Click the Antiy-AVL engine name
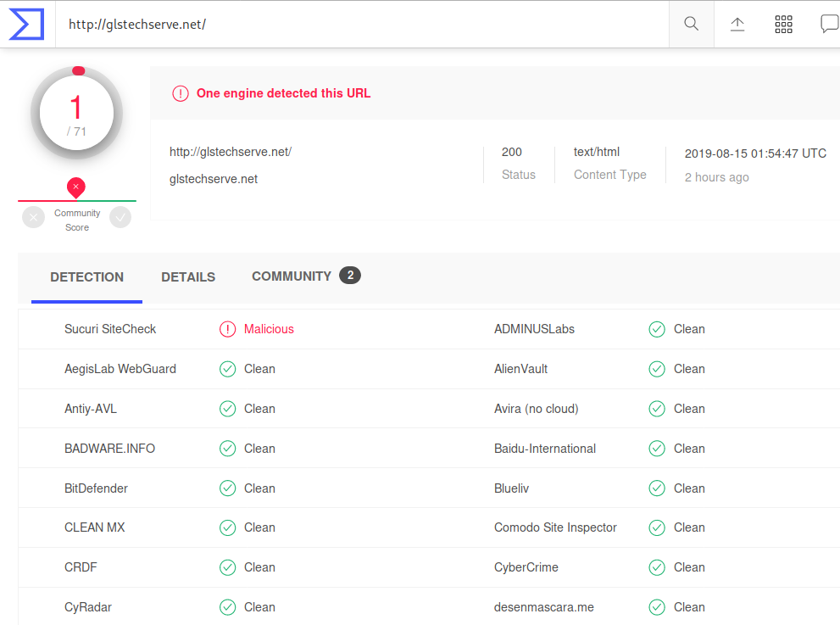840x625 pixels. point(91,409)
